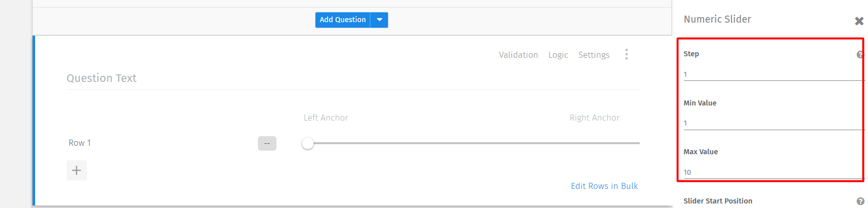The height and width of the screenshot is (208, 868).
Task: Click the Question Text field
Action: (353, 78)
